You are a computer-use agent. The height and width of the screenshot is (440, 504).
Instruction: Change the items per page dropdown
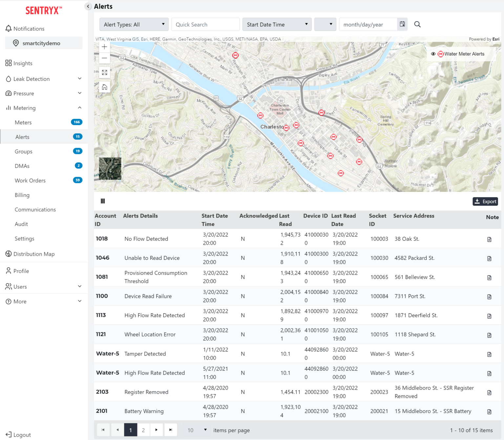coord(197,430)
